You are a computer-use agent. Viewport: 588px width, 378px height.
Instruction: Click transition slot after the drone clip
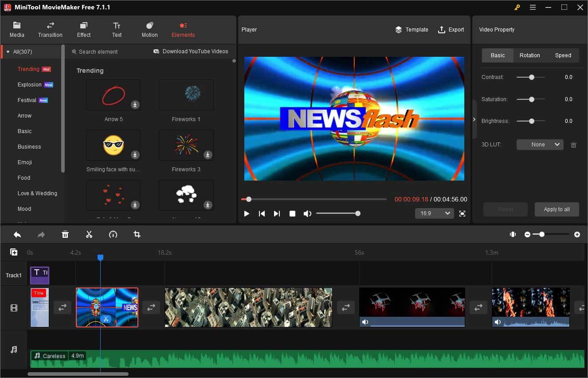[478, 307]
